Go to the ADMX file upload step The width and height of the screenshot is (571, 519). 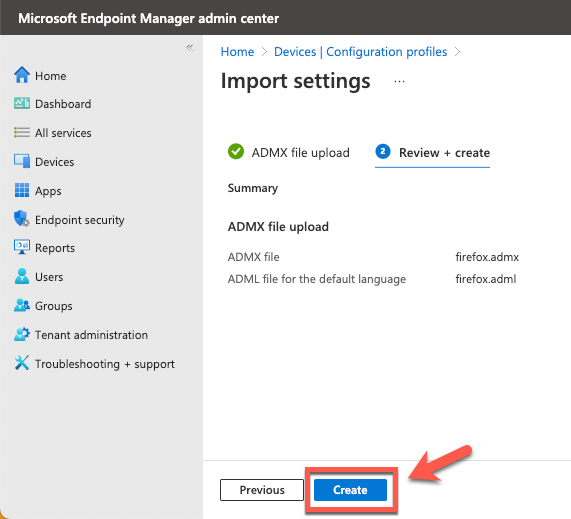(288, 152)
